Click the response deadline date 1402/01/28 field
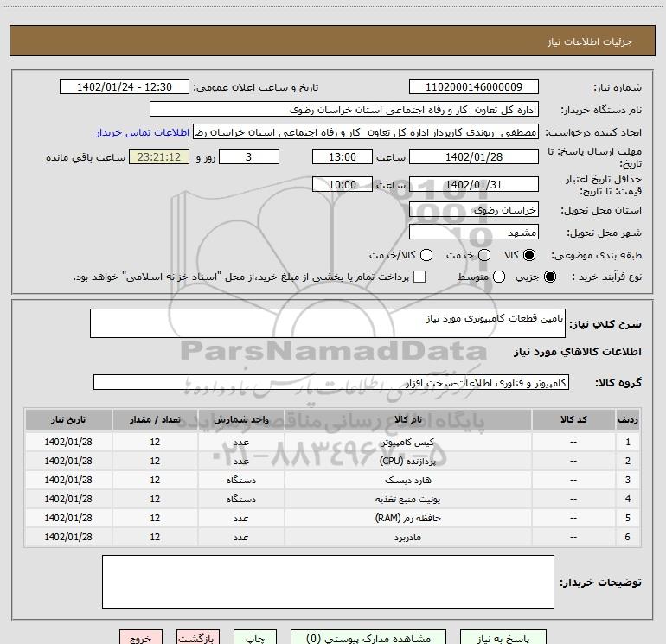The width and height of the screenshot is (666, 644). coord(474,156)
